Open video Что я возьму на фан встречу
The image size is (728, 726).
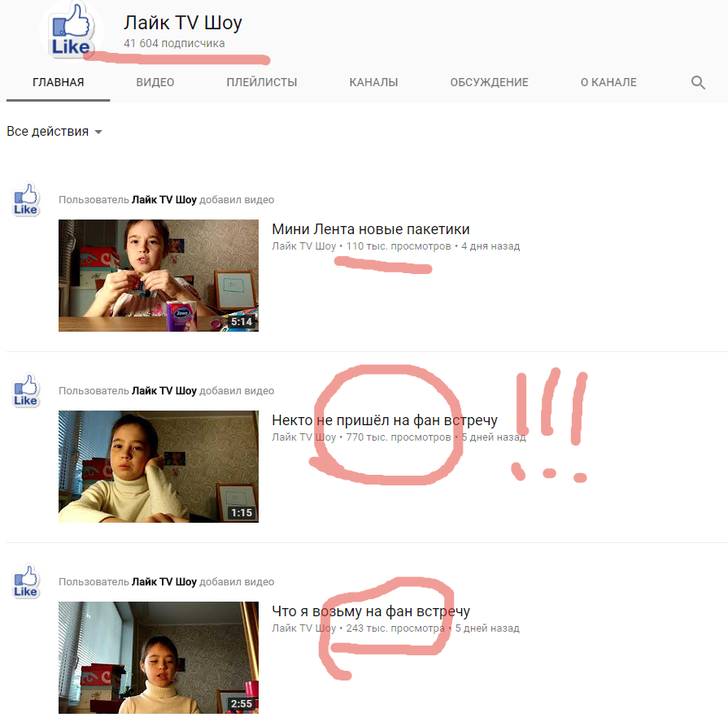[370, 611]
